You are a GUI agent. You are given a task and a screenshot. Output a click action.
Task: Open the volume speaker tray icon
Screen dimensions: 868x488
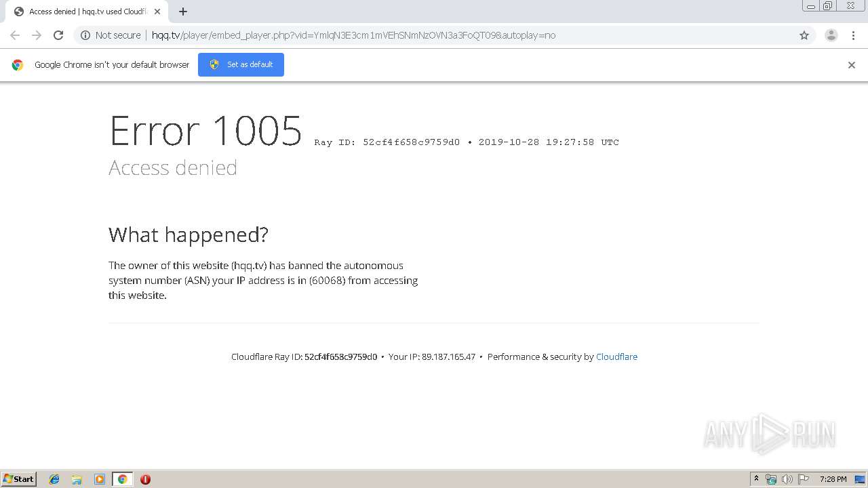point(787,479)
